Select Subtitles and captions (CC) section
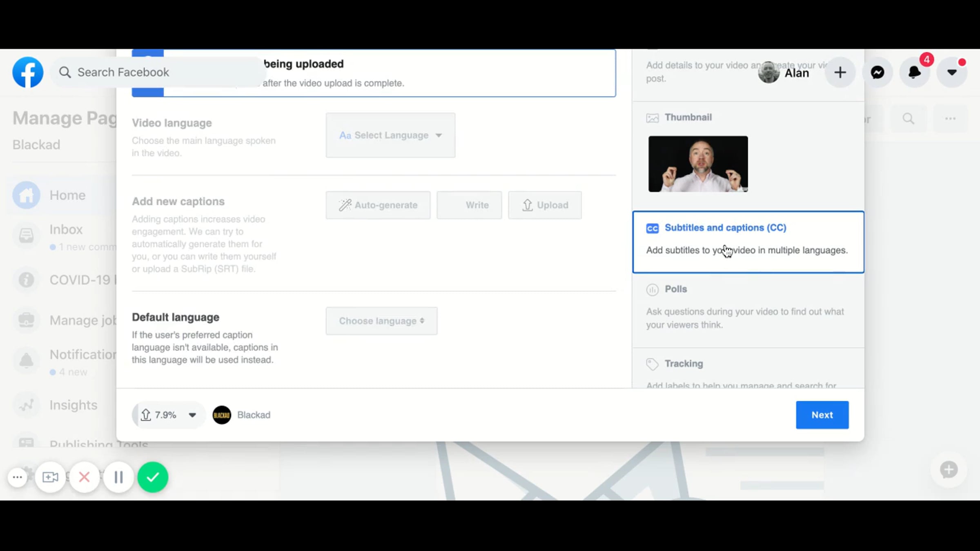This screenshot has width=980, height=551. 748,242
